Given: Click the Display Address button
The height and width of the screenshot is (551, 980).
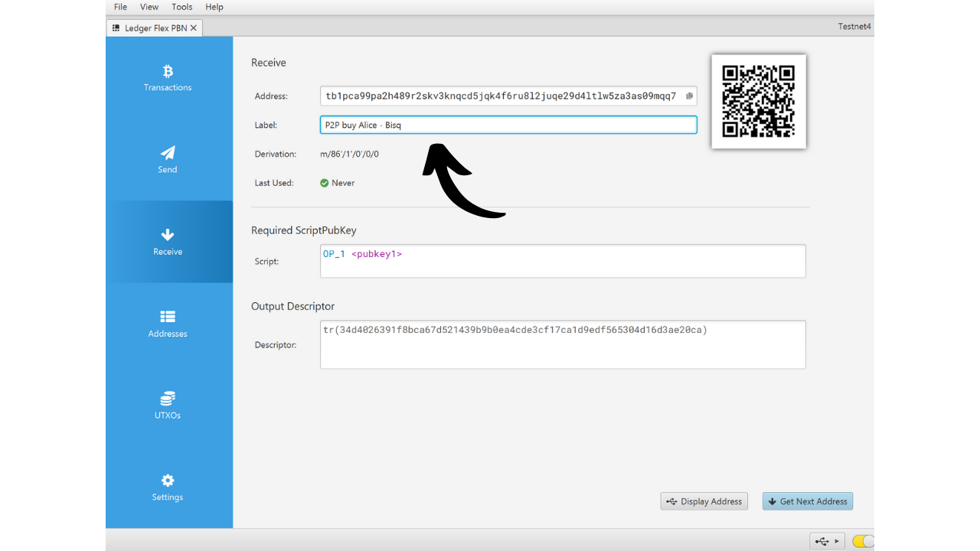Looking at the screenshot, I should coord(704,501).
